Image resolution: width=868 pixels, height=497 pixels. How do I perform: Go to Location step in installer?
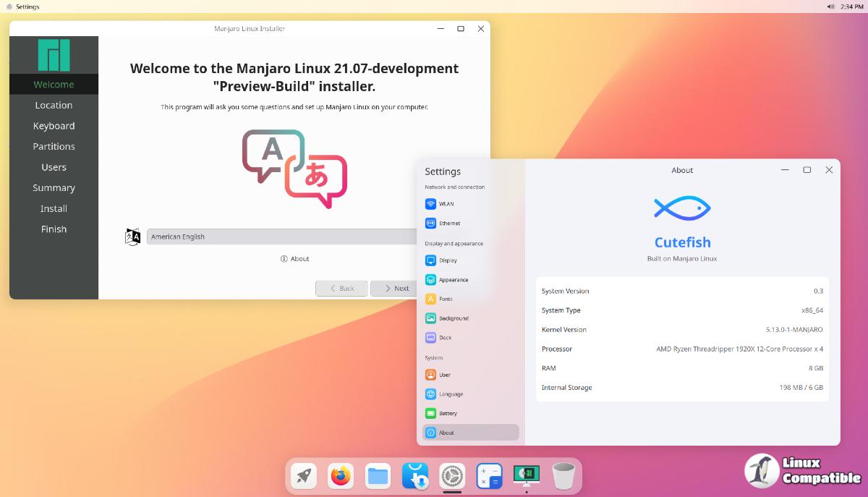point(54,105)
